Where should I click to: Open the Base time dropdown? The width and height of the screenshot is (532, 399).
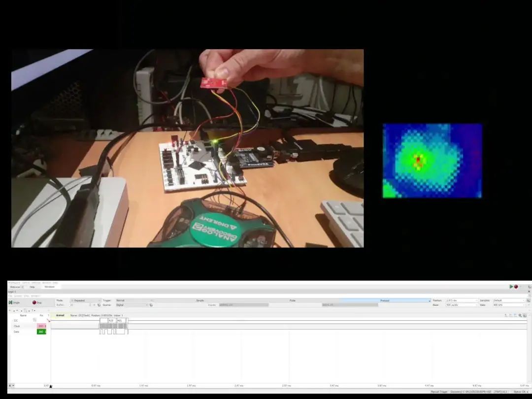(x=461, y=305)
